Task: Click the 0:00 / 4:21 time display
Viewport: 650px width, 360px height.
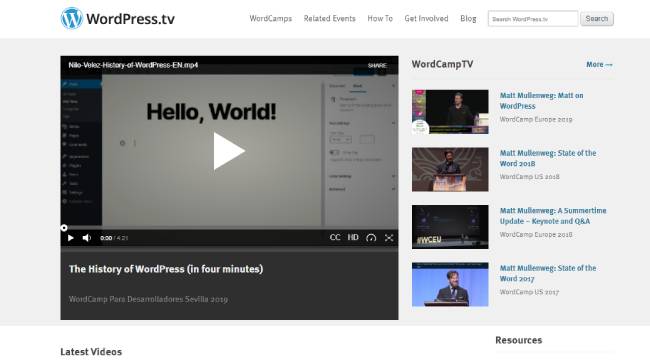Action: tap(114, 238)
